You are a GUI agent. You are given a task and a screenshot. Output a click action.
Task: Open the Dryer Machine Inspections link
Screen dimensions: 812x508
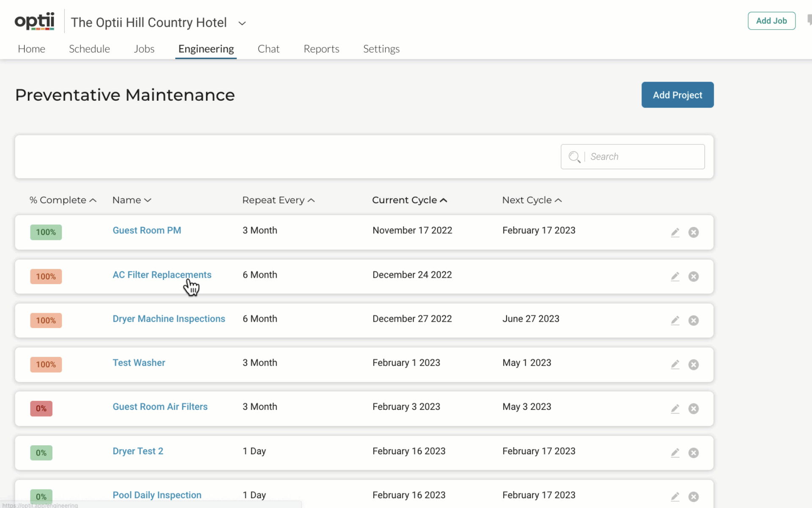coord(168,319)
